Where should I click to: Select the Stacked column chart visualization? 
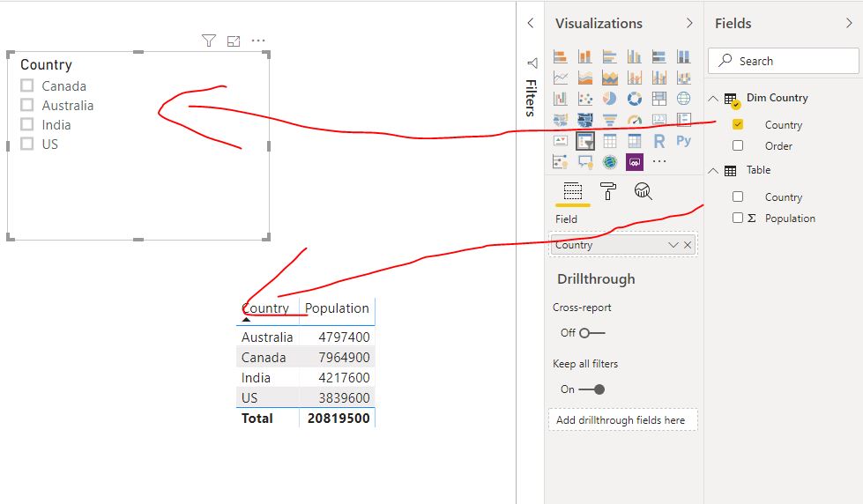pyautogui.click(x=585, y=56)
